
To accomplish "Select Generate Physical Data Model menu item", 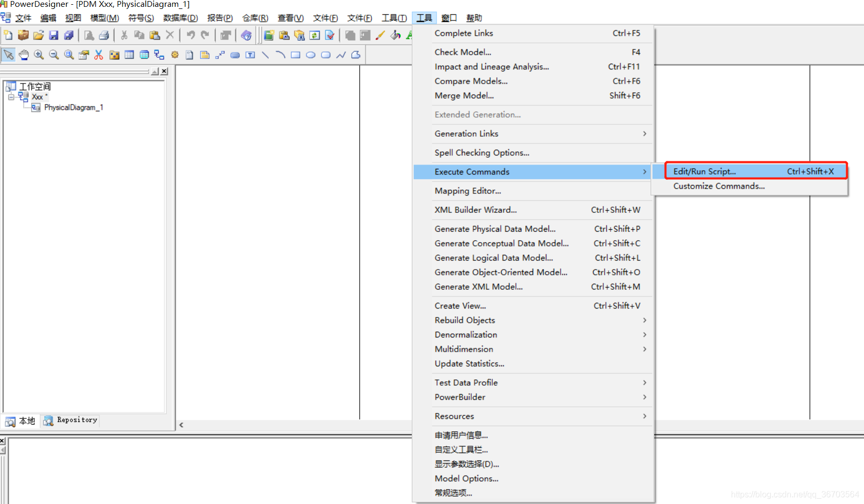I will pos(533,229).
